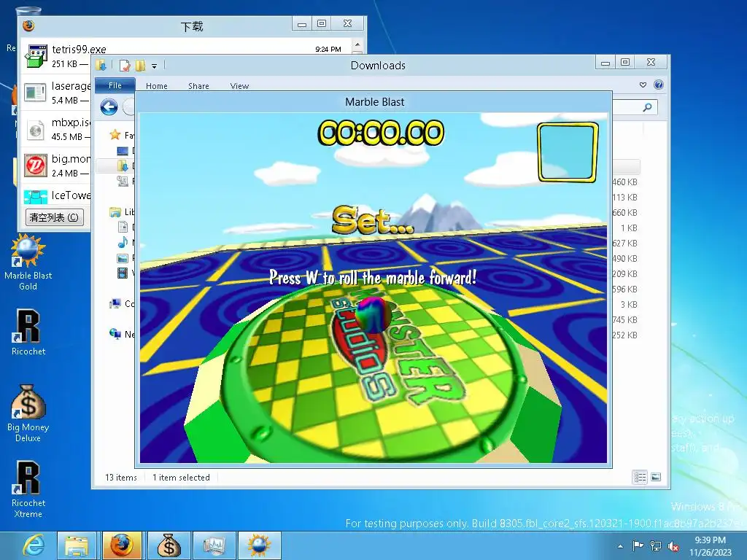
Task: Select Downloads folder in navigation pane
Action: [x=123, y=166]
